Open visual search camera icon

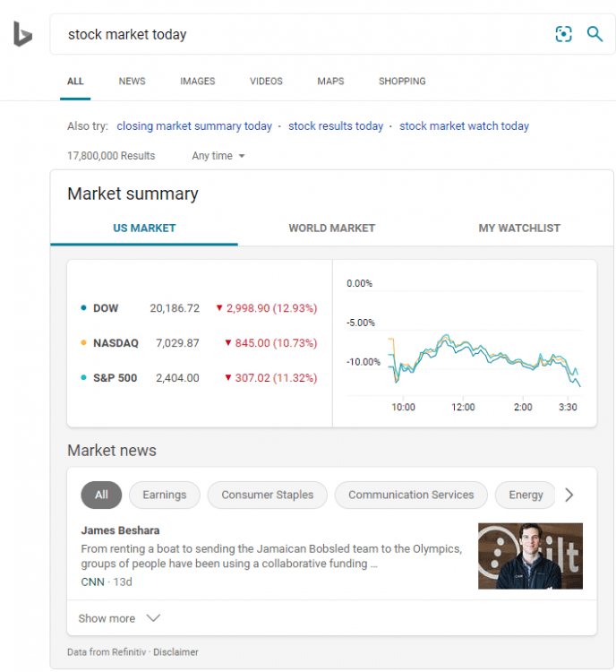pos(563,35)
